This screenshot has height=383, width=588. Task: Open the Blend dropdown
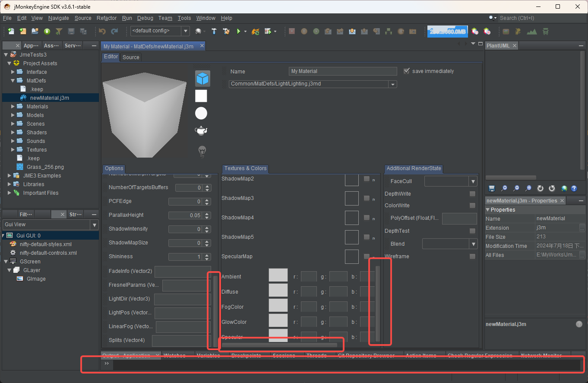click(x=473, y=244)
